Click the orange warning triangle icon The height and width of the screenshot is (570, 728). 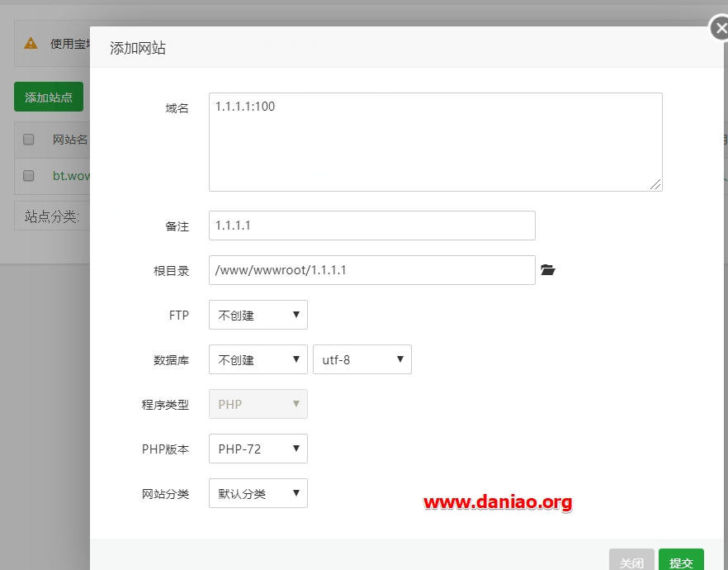click(x=31, y=43)
